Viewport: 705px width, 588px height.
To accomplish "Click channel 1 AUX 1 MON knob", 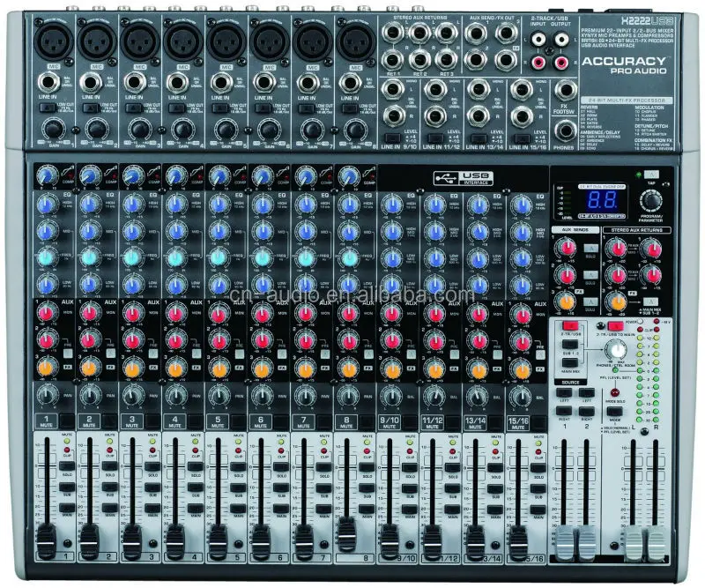I will click(x=47, y=313).
